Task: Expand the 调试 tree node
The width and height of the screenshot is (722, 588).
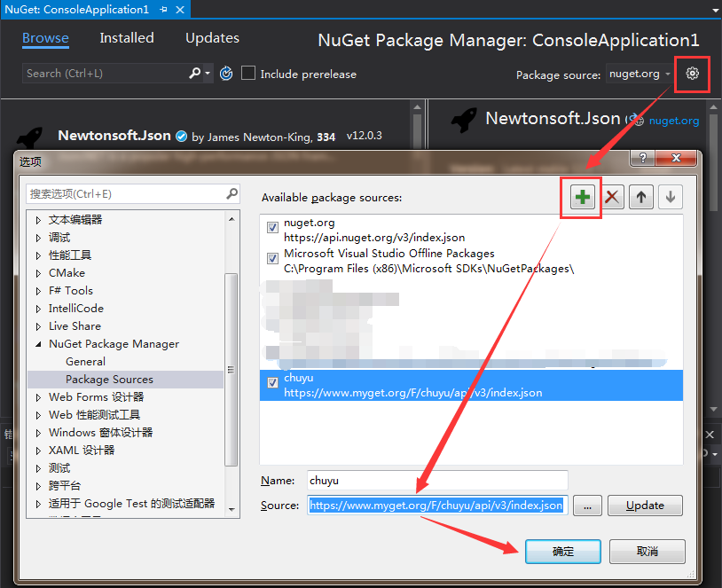Action: pyautogui.click(x=38, y=238)
